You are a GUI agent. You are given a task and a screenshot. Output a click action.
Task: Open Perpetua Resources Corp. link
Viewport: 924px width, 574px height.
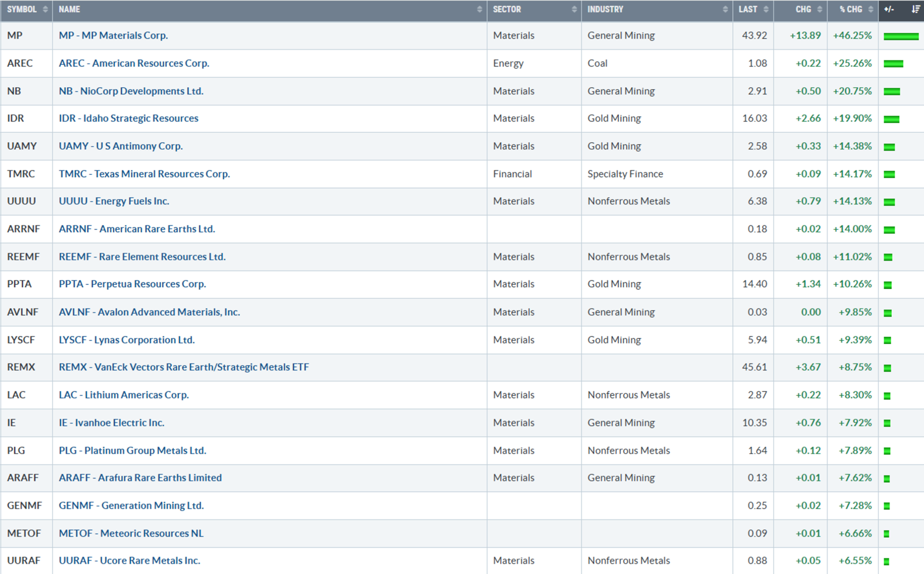pyautogui.click(x=132, y=284)
